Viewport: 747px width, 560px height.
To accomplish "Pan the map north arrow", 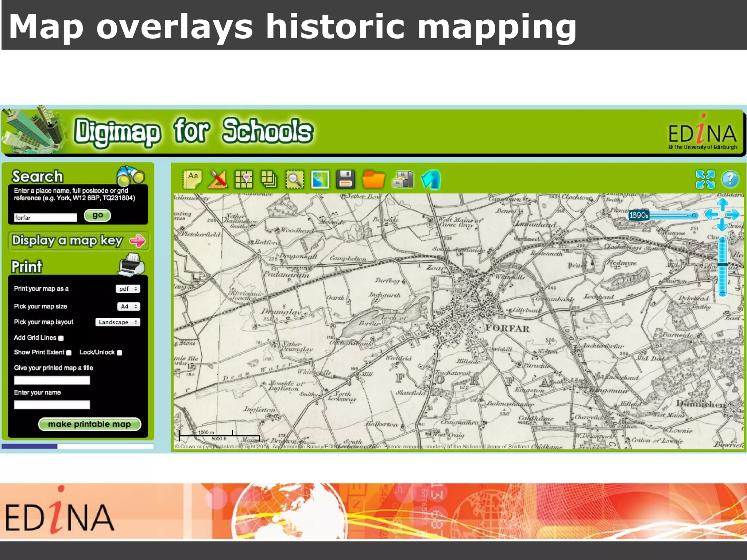I will (722, 204).
